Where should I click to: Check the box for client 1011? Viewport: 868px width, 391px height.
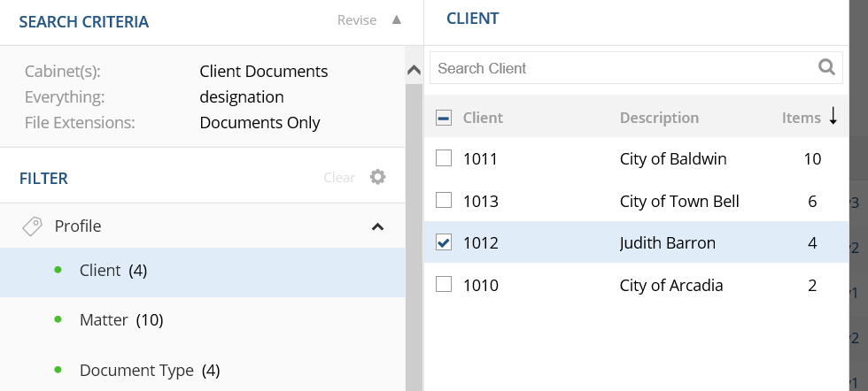coord(445,159)
